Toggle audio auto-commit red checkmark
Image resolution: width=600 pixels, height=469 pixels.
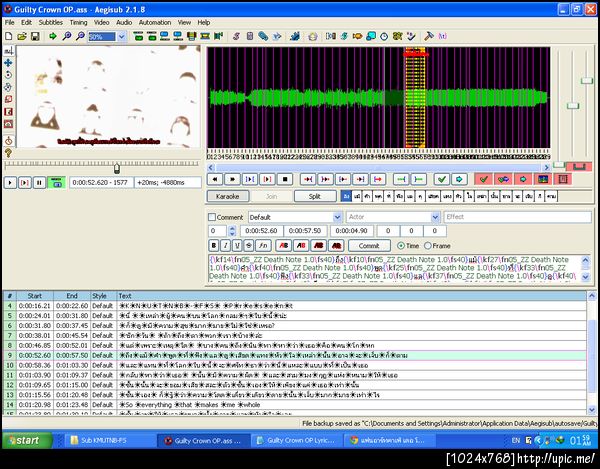[x=483, y=179]
